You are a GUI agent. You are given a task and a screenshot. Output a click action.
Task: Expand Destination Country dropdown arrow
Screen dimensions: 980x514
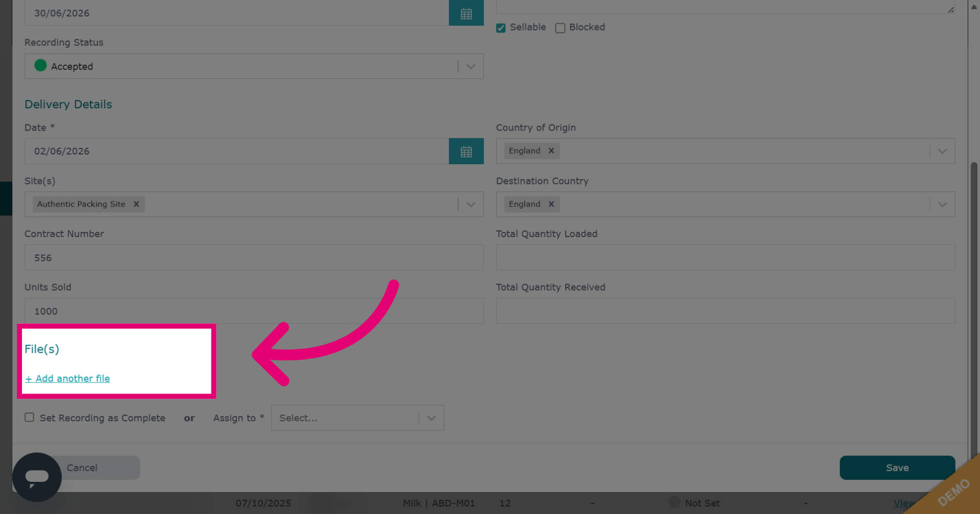coord(942,204)
